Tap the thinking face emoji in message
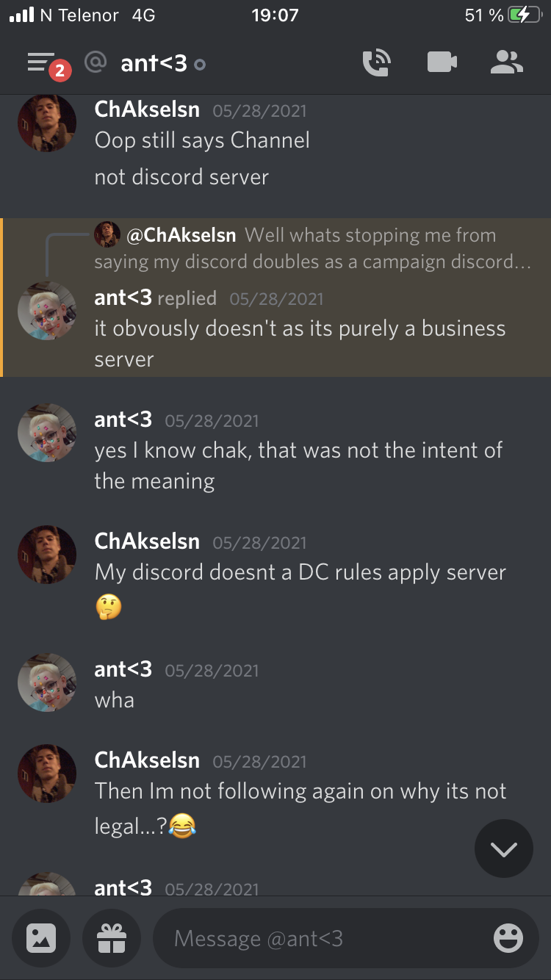Viewport: 551px width, 980px height. tap(109, 608)
